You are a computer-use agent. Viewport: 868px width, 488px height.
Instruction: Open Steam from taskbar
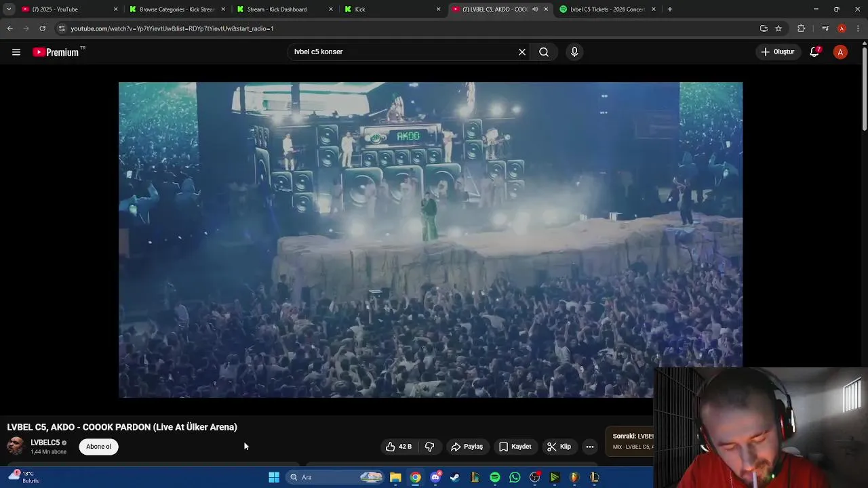455,477
